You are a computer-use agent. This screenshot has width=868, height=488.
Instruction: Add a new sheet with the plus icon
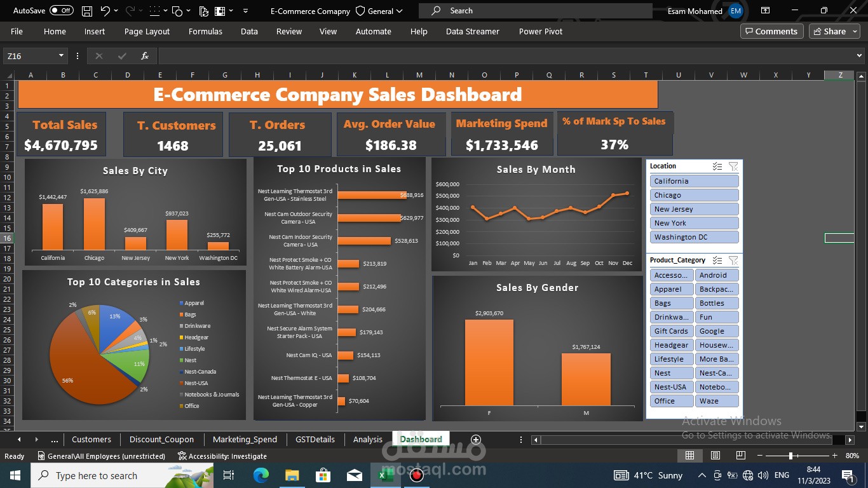click(x=475, y=439)
